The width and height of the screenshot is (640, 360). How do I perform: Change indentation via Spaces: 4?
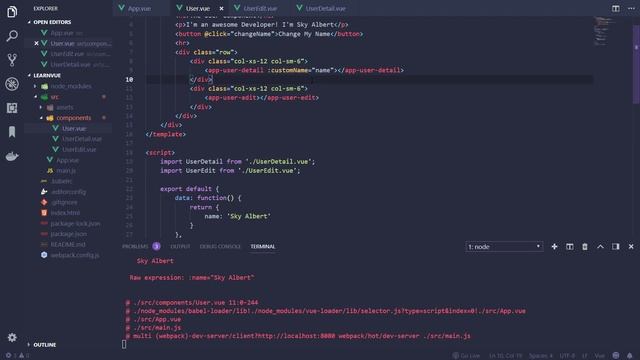(x=540, y=356)
